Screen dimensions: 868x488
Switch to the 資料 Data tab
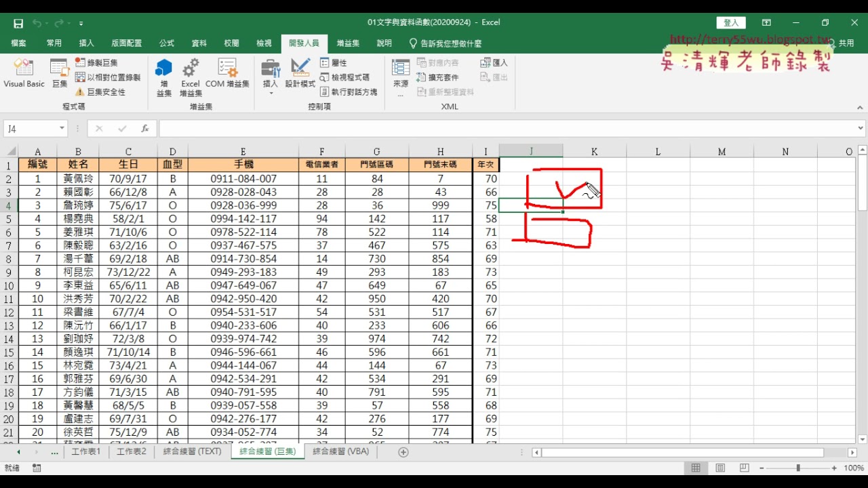pyautogui.click(x=199, y=43)
